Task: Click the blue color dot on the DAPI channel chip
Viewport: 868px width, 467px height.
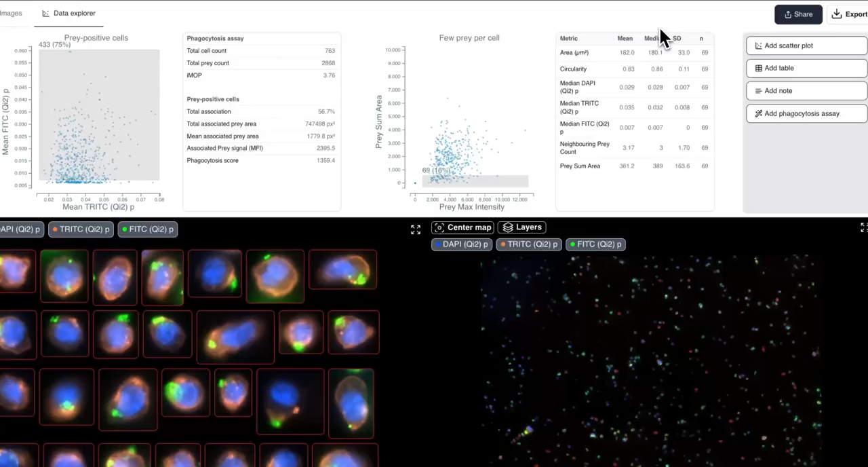Action: (438, 244)
